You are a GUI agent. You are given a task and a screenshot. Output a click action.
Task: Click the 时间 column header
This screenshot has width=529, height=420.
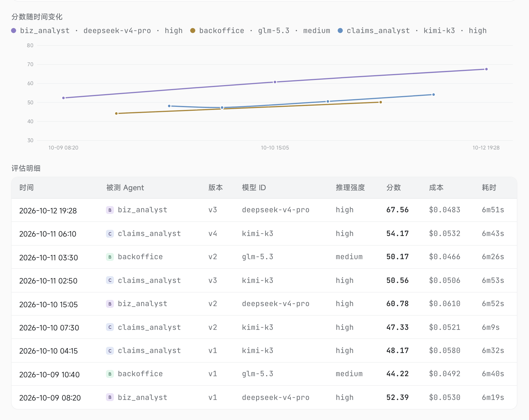point(27,188)
